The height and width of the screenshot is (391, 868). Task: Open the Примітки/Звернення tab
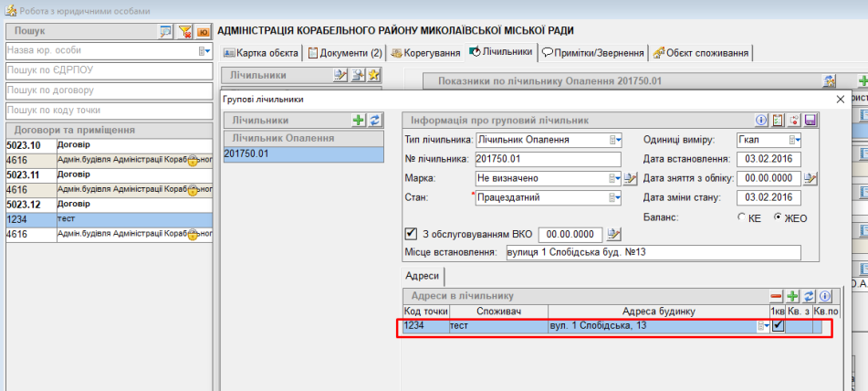(x=594, y=53)
